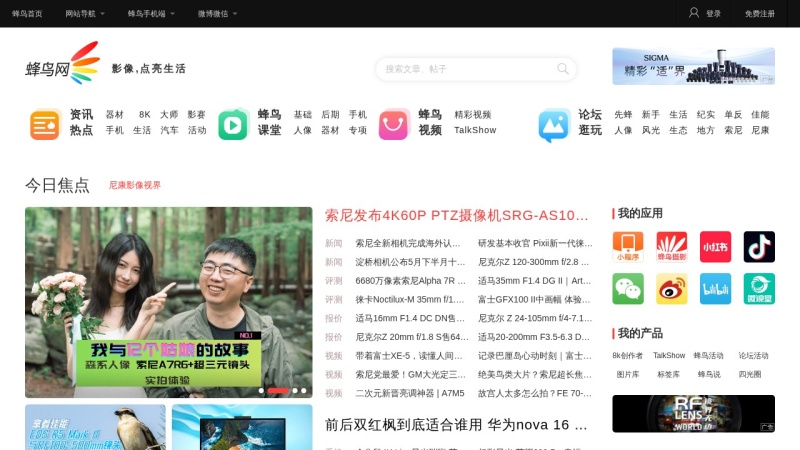Image resolution: width=800 pixels, height=450 pixels.
Task: Open 尼康 forum section
Action: [760, 130]
